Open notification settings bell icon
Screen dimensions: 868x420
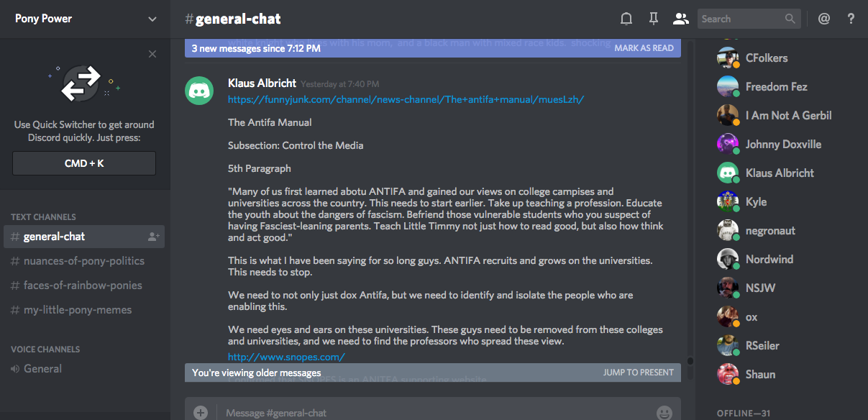click(x=626, y=19)
